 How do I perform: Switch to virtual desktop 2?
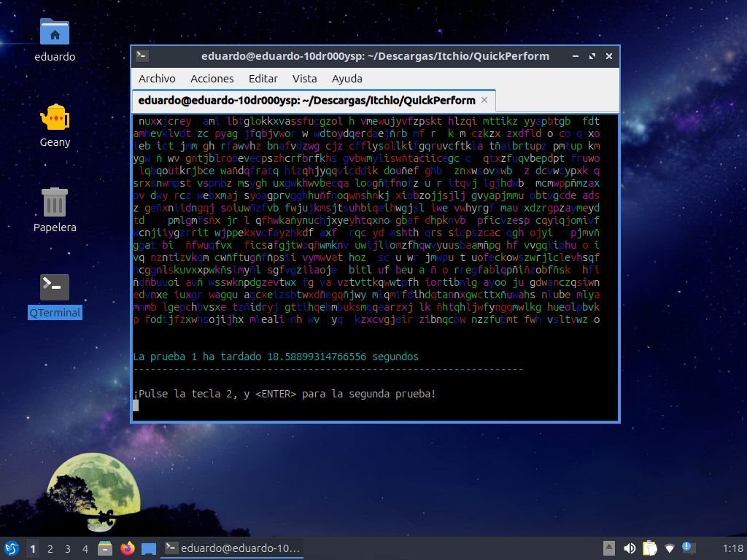50,548
